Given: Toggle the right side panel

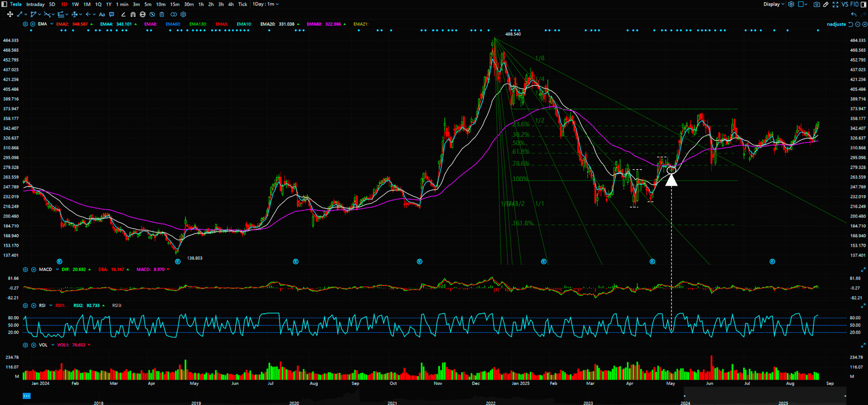Looking at the screenshot, I should [864, 4].
